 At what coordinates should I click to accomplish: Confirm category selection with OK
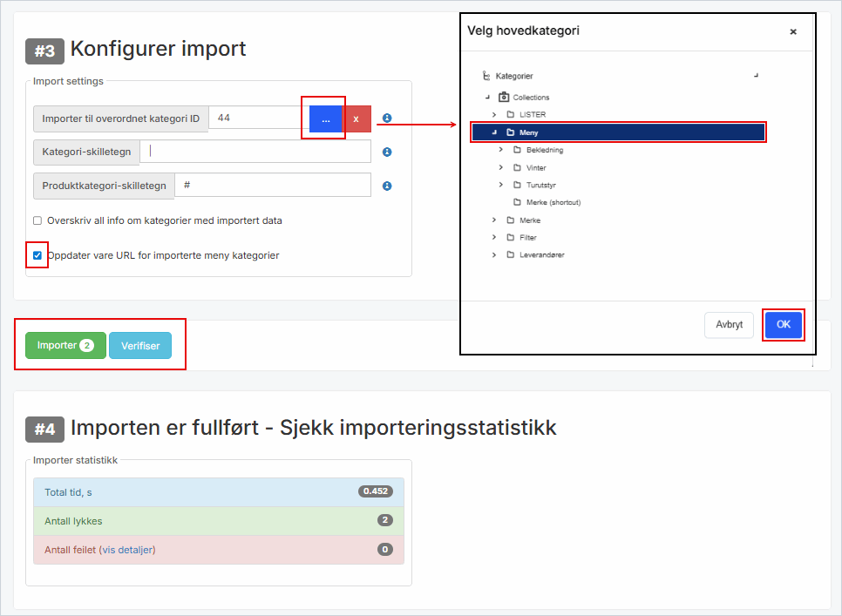point(782,324)
